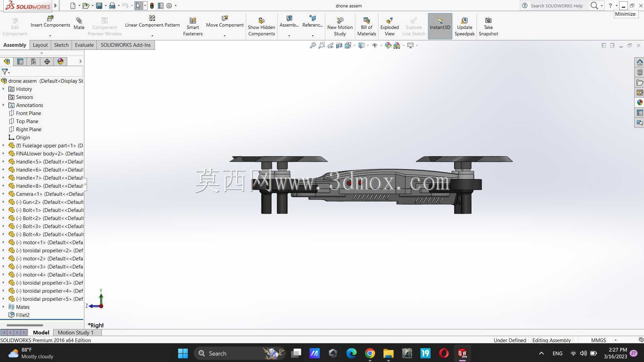Open Assembly Features tool
Viewport: 644px width, 362px height.
(x=289, y=22)
